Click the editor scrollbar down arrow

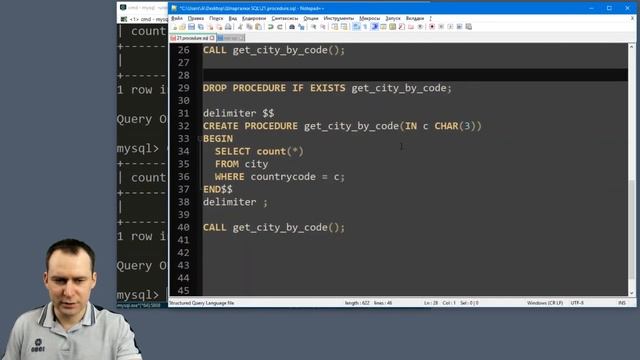click(x=631, y=293)
